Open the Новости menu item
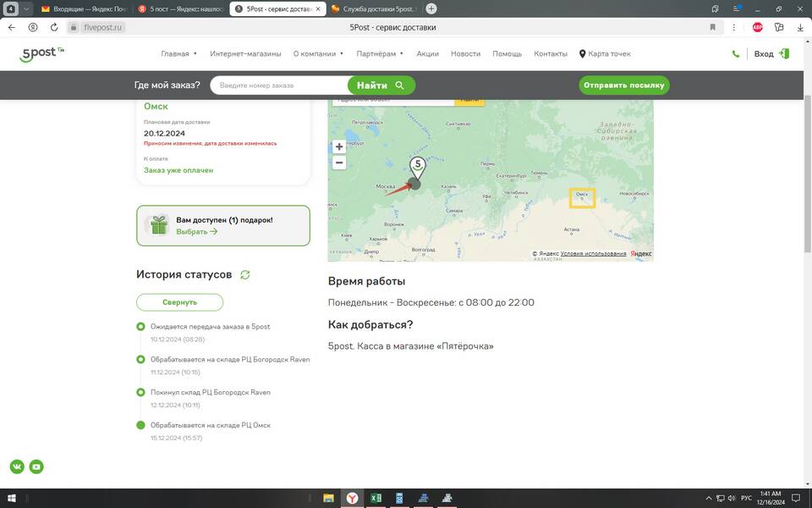Image resolution: width=812 pixels, height=508 pixels. point(465,54)
